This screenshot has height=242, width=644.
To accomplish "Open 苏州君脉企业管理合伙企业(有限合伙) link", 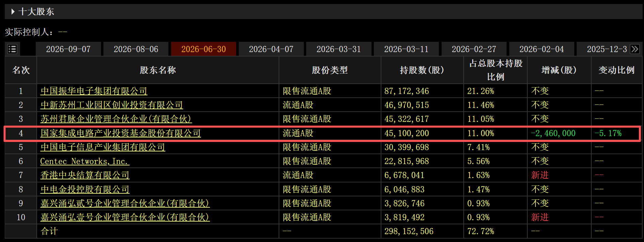I will point(116,119).
